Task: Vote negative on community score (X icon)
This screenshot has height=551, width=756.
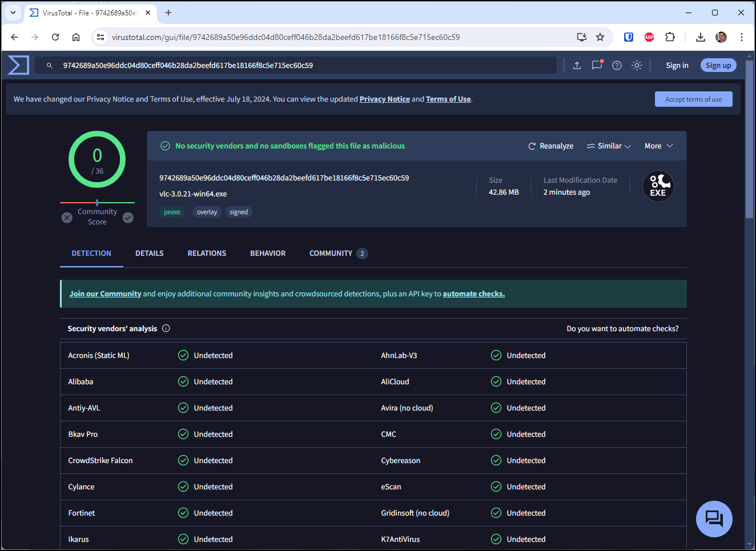Action: [67, 218]
